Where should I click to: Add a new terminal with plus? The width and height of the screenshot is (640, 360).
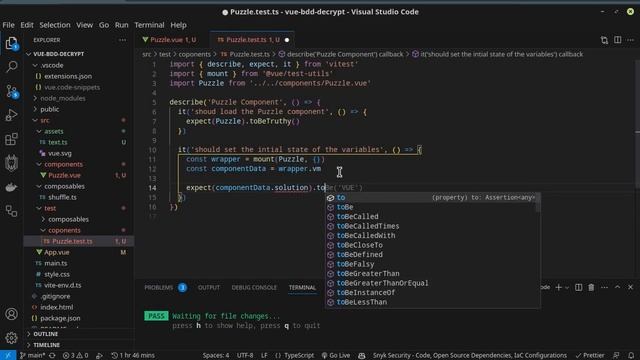(x=558, y=287)
